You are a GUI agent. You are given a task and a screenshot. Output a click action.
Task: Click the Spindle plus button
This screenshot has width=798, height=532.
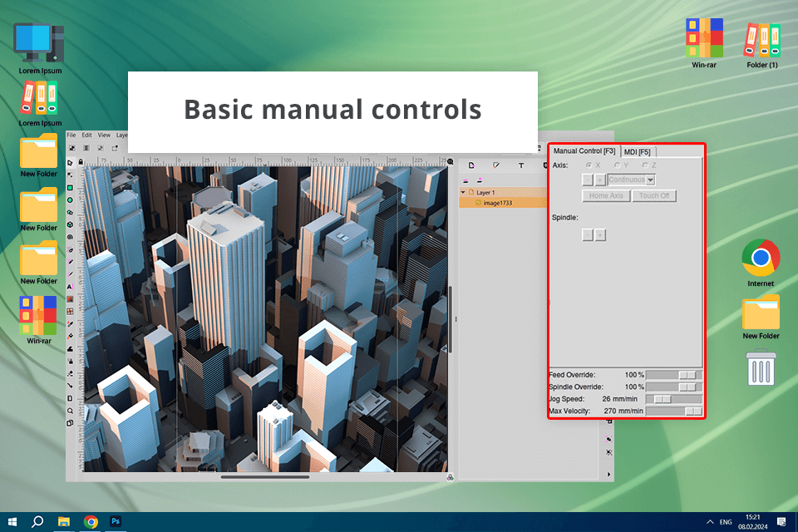point(600,234)
